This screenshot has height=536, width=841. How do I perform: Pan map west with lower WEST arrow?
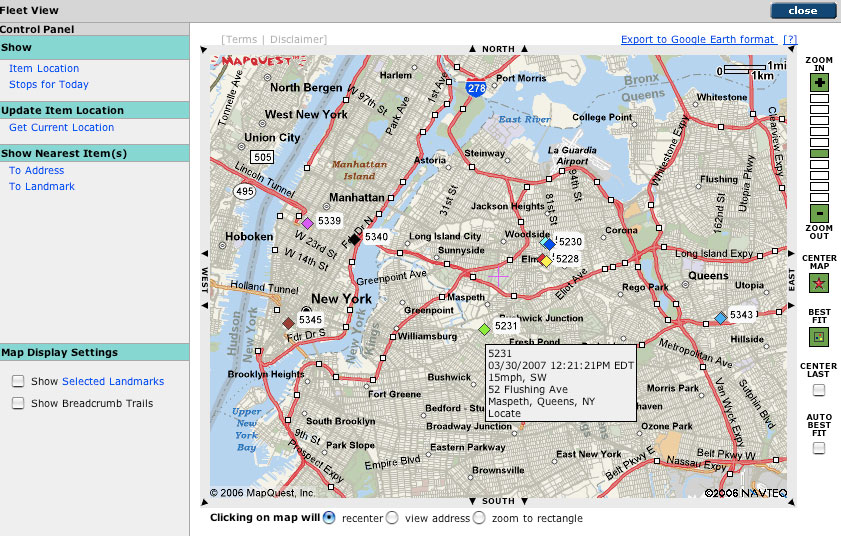(204, 305)
